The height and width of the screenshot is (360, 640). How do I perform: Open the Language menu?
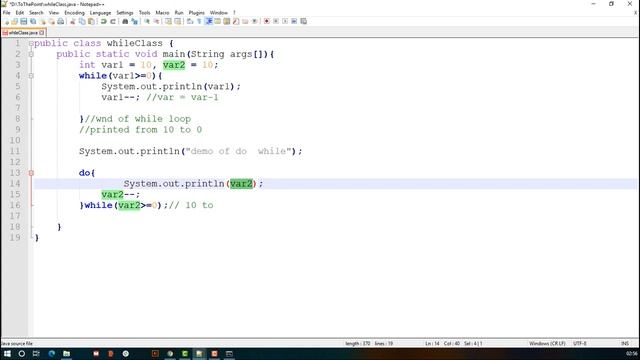point(100,13)
